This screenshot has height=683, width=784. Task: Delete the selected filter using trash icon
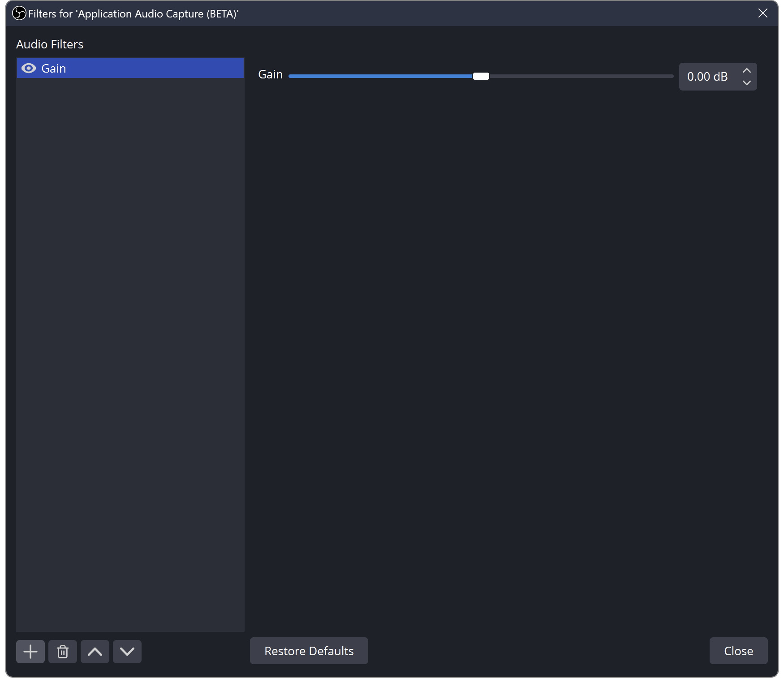pos(63,651)
